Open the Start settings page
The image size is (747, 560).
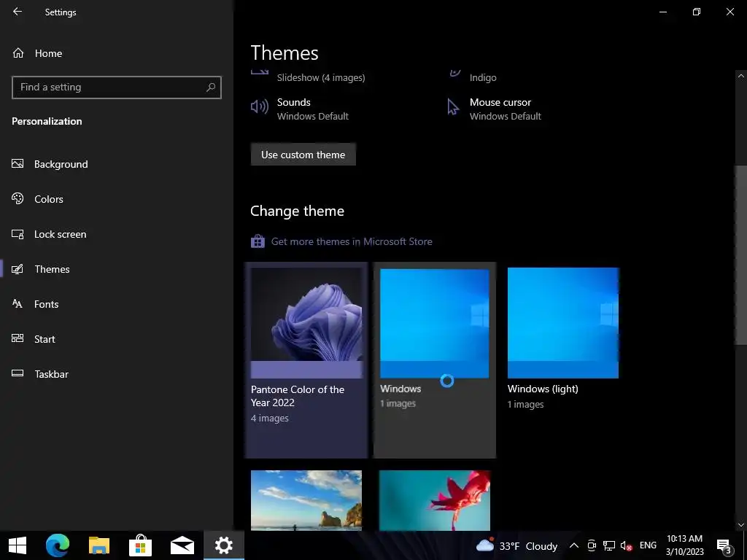click(x=44, y=339)
